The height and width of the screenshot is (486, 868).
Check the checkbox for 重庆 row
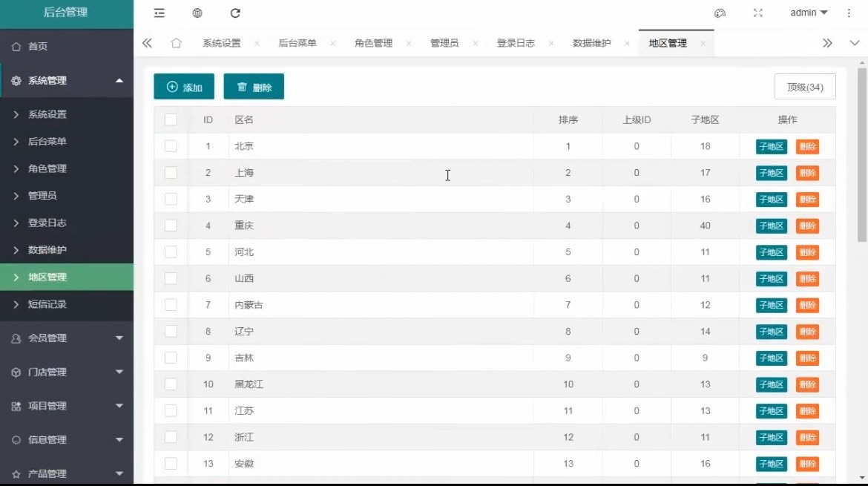click(171, 226)
